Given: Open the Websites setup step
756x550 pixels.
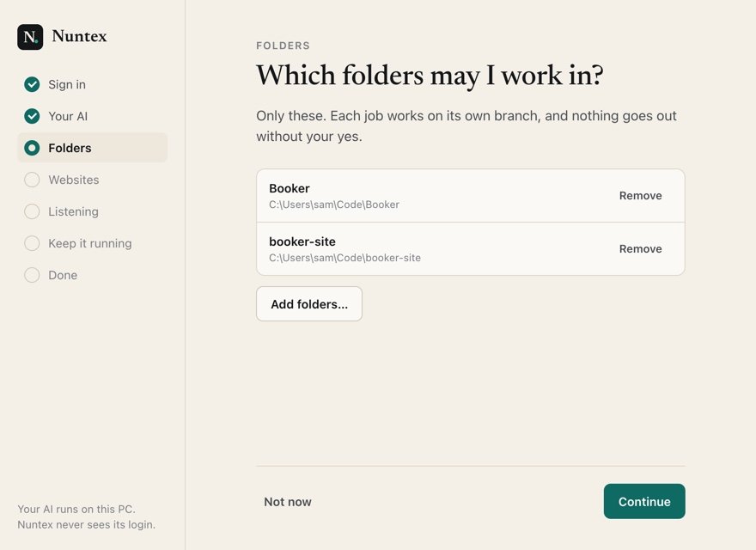Looking at the screenshot, I should click(x=73, y=180).
